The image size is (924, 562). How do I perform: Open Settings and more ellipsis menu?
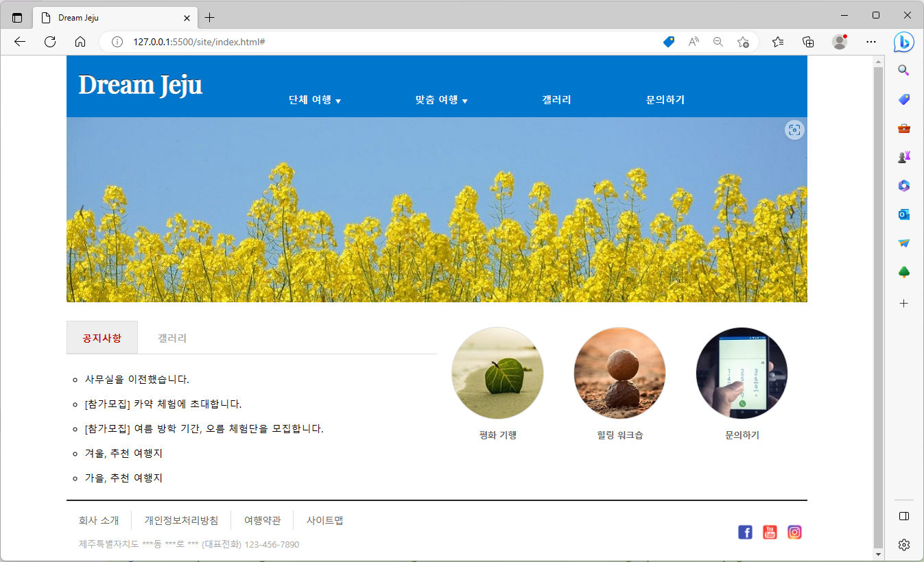(x=871, y=42)
